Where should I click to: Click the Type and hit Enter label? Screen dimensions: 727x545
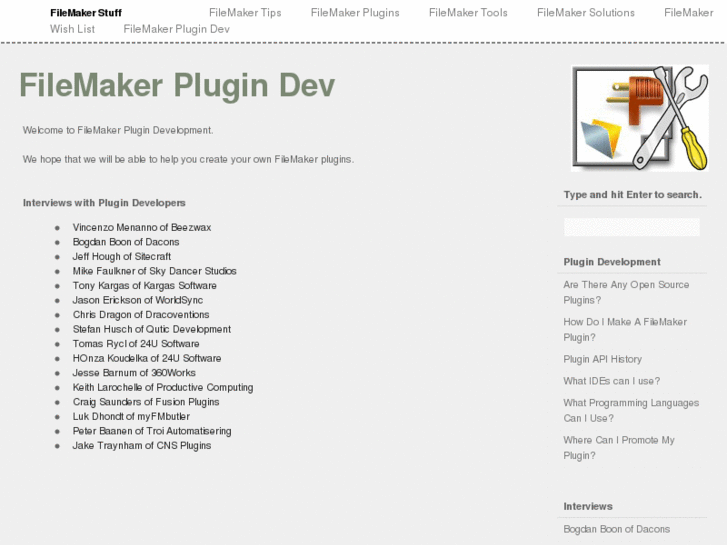coord(632,195)
